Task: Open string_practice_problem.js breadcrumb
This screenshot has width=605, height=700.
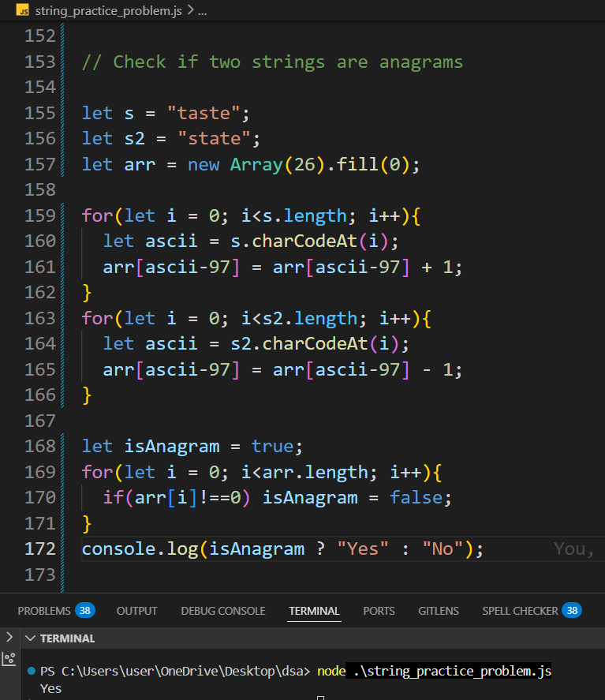Action: 108,11
